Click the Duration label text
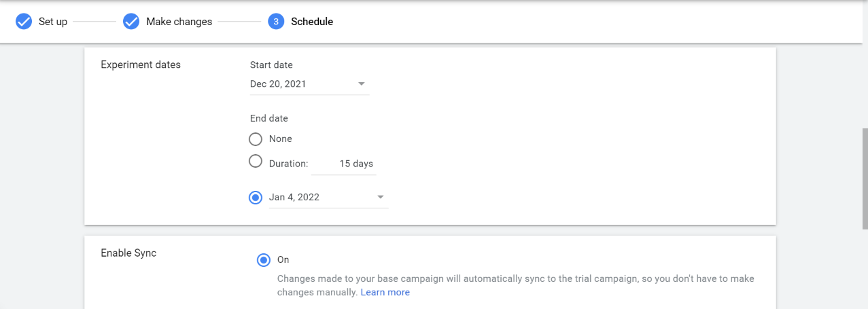Viewport: 868px width, 309px height. (289, 164)
